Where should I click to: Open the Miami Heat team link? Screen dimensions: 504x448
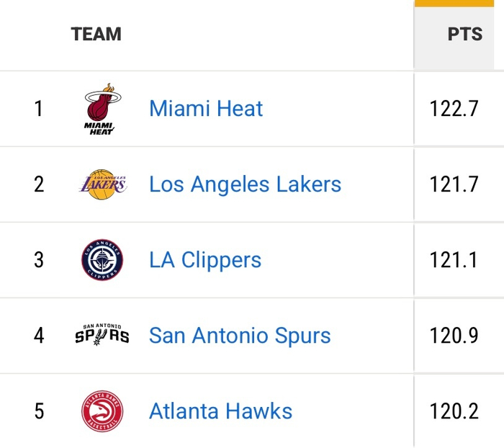coord(206,109)
